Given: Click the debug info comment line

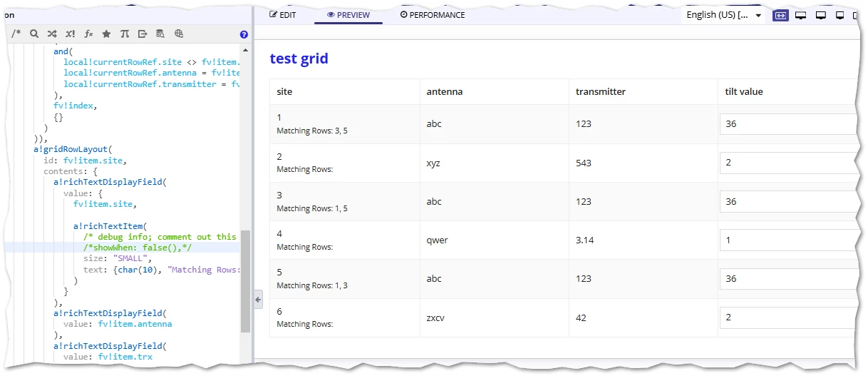Looking at the screenshot, I should [x=160, y=237].
